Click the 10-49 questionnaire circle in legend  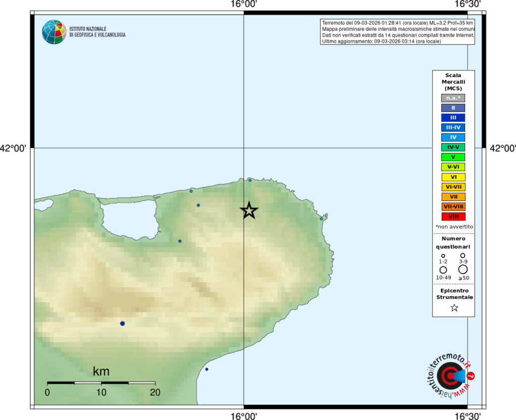[443, 270]
